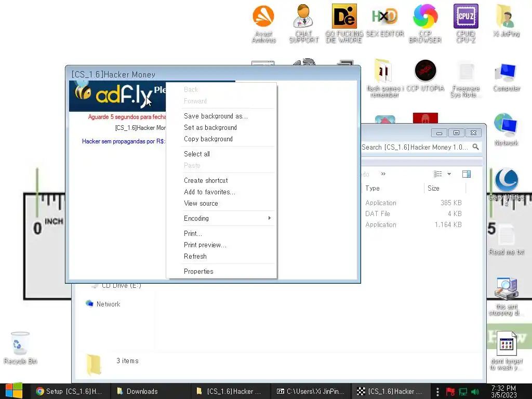Click the '3 items' status text
The height and width of the screenshot is (399, 532).
(x=128, y=361)
